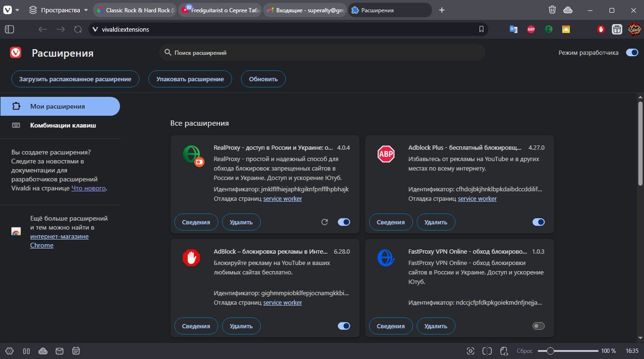Toggle the side panel icon
This screenshot has height=359, width=644.
[9, 29]
